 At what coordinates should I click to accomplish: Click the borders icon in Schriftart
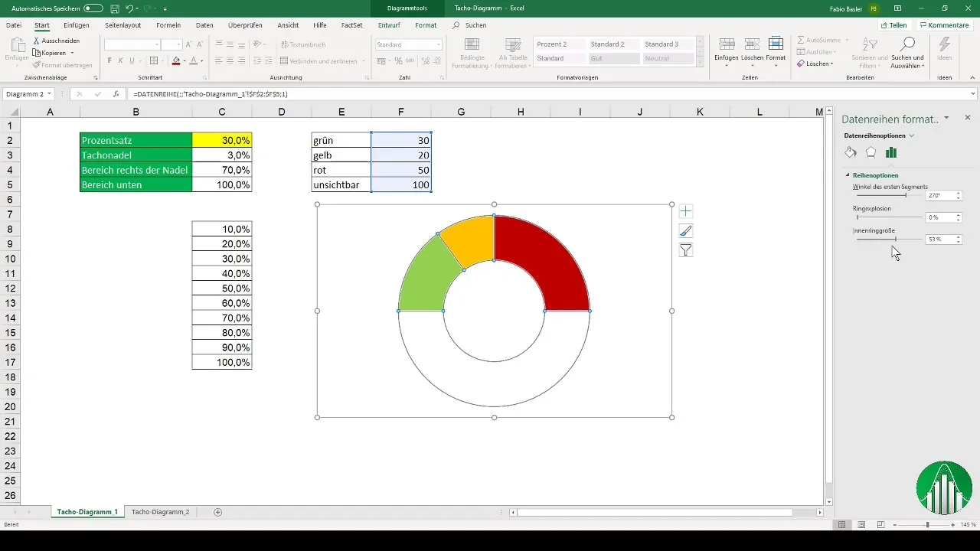tap(154, 60)
